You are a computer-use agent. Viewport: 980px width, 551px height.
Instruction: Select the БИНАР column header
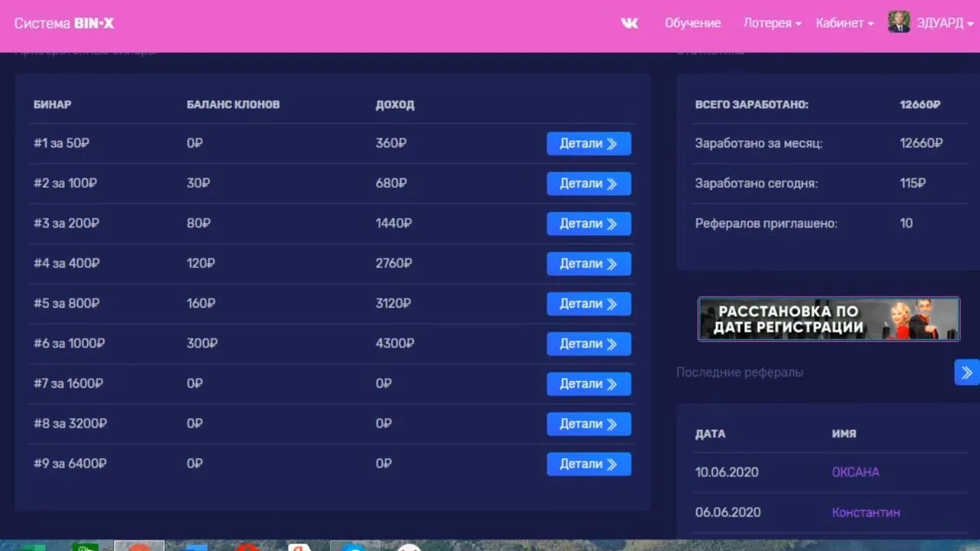pos(52,105)
